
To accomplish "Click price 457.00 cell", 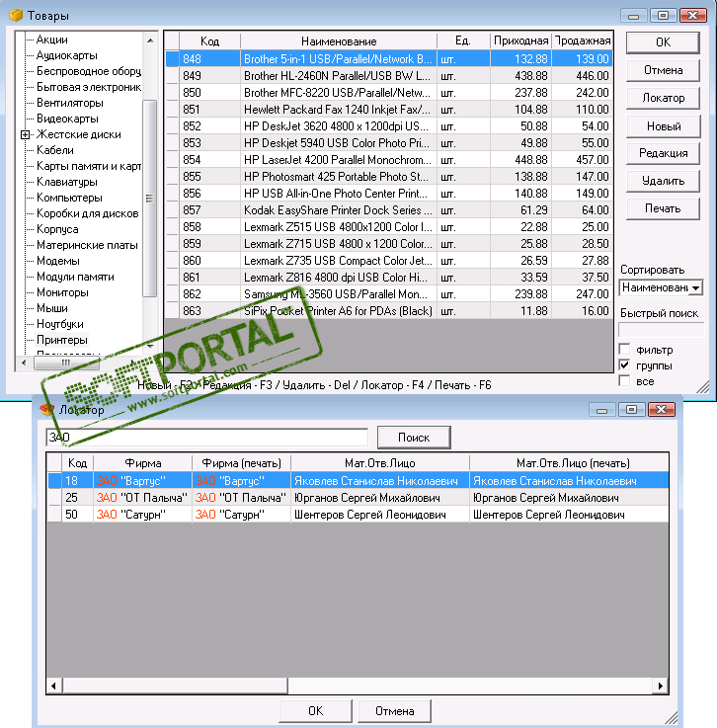I will [583, 160].
